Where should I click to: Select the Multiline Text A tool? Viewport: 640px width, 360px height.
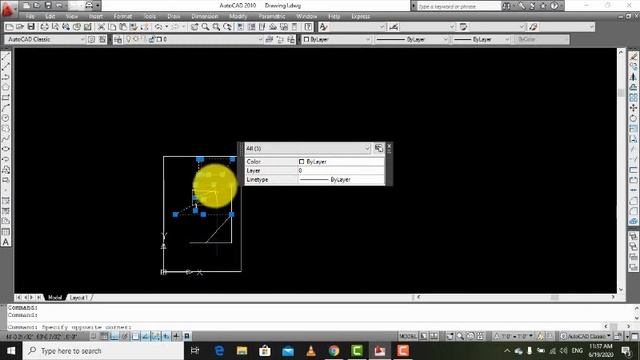[6, 242]
